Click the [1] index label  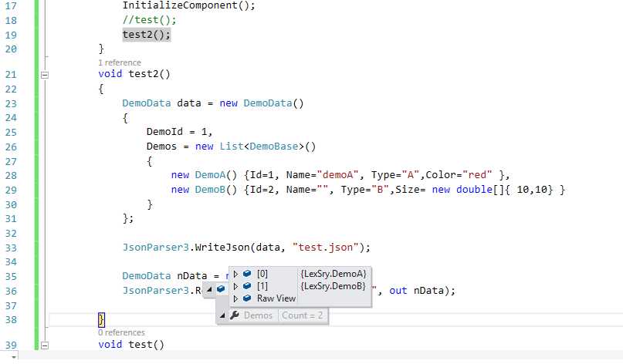[x=262, y=286]
